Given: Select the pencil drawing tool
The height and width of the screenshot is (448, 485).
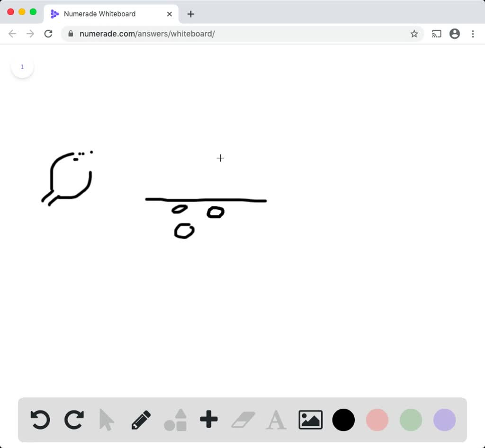Looking at the screenshot, I should [x=141, y=420].
